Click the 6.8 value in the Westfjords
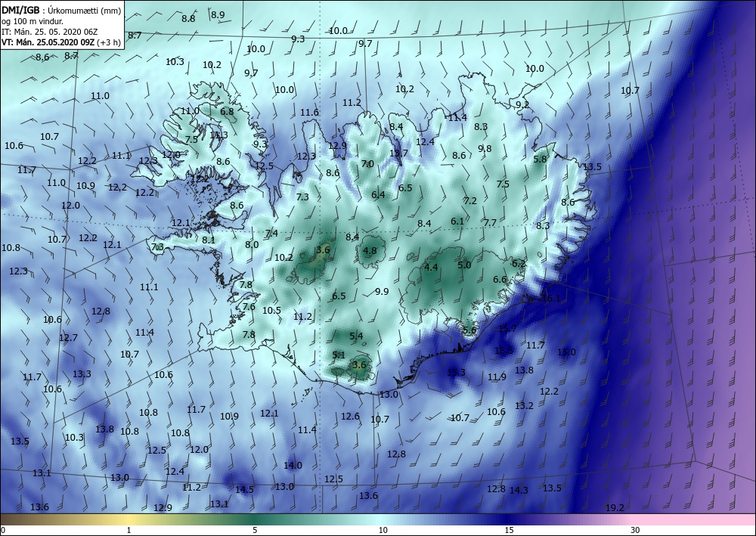 coord(227,112)
